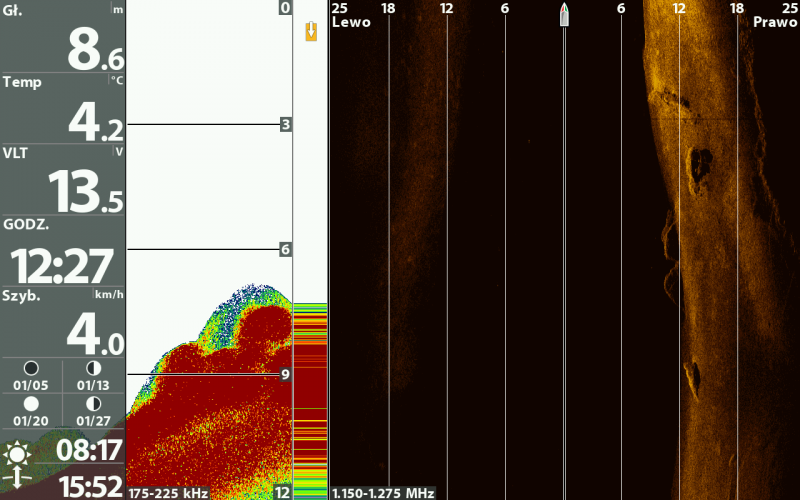Image resolution: width=800 pixels, height=500 pixels.
Task: Click the real-time sonar color bar
Action: (x=310, y=400)
